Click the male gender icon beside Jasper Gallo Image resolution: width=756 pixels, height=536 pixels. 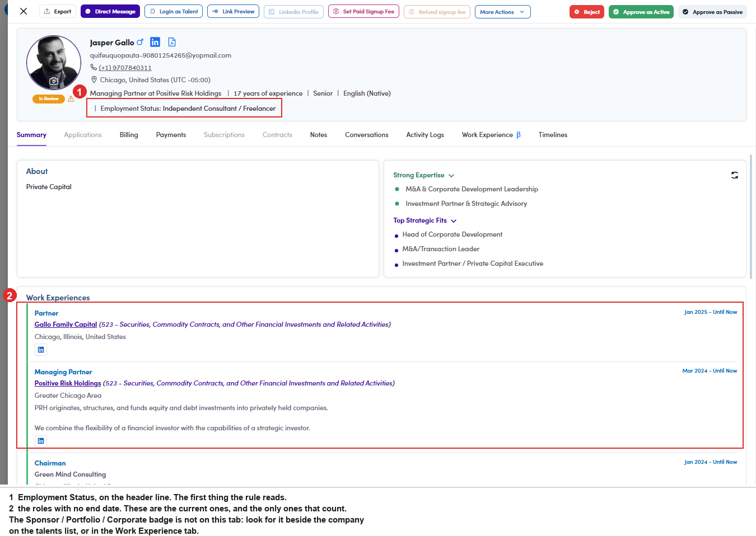(140, 42)
